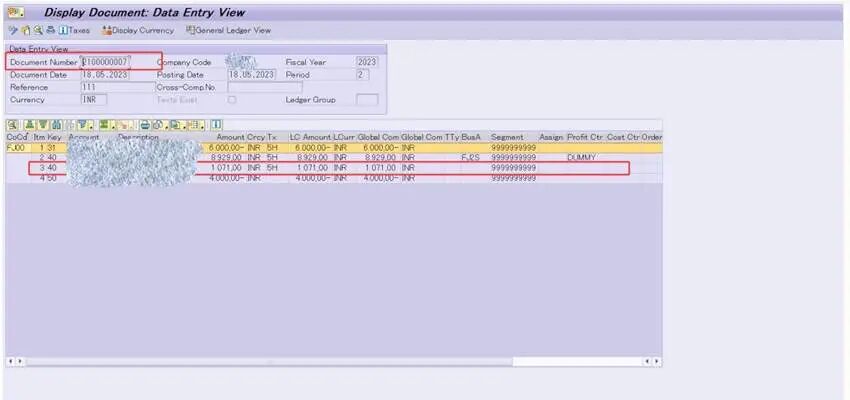Click the Display/Change pencil icon

pyautogui.click(x=14, y=30)
